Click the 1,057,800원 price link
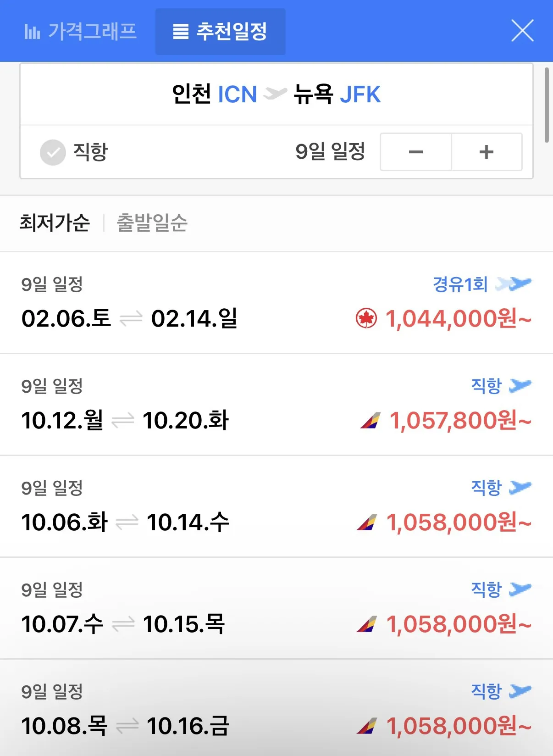Screen dimensions: 553x756 point(460,420)
